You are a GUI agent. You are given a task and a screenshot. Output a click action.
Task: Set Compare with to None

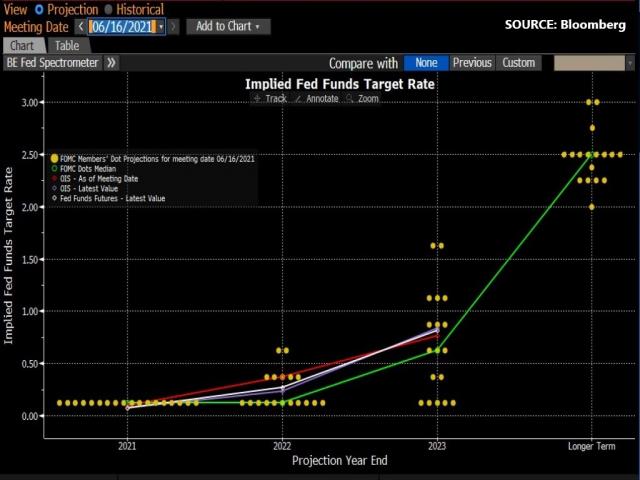(425, 62)
